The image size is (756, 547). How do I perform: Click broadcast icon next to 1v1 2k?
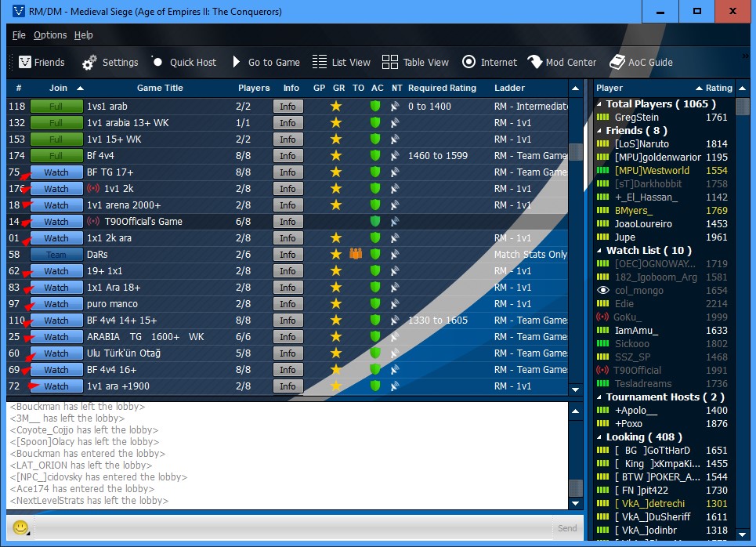[93, 189]
